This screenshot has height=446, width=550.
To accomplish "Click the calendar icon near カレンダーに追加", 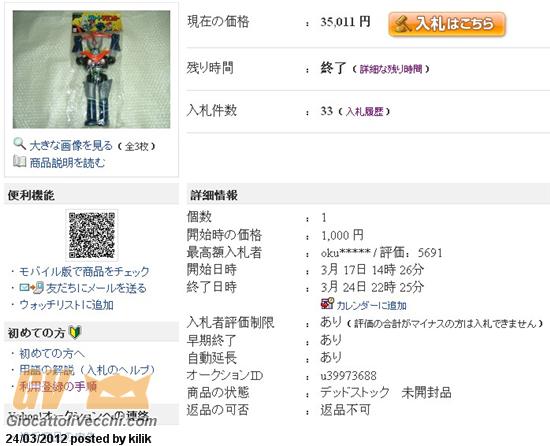I will point(327,304).
